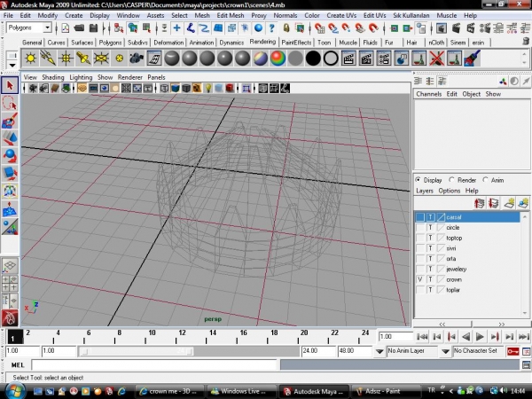This screenshot has width=532, height=399.
Task: Click Object in Channel Box header
Action: [472, 94]
